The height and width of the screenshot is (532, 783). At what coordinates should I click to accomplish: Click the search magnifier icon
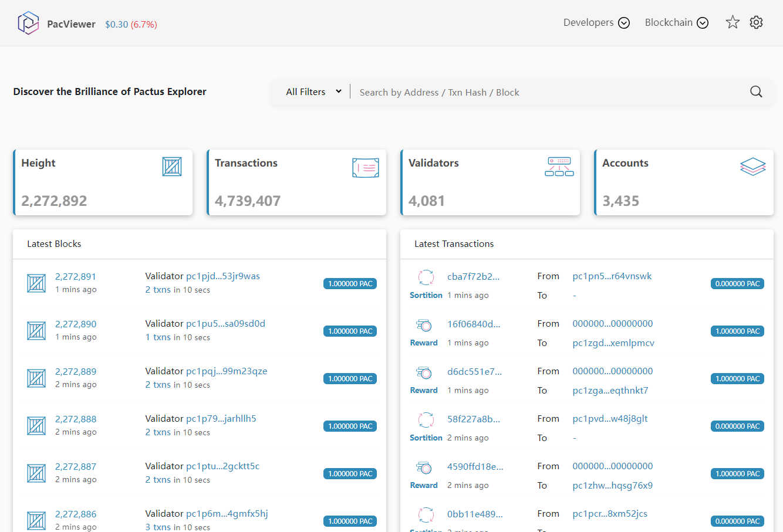pyautogui.click(x=757, y=92)
